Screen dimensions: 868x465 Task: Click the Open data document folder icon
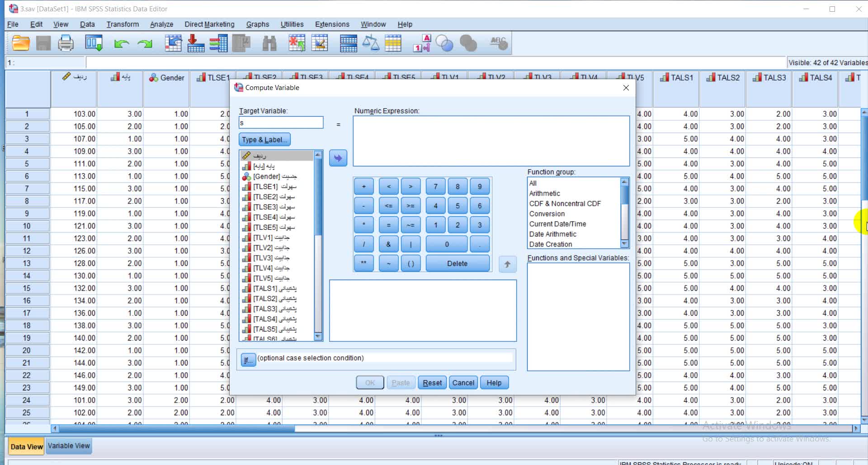[21, 43]
